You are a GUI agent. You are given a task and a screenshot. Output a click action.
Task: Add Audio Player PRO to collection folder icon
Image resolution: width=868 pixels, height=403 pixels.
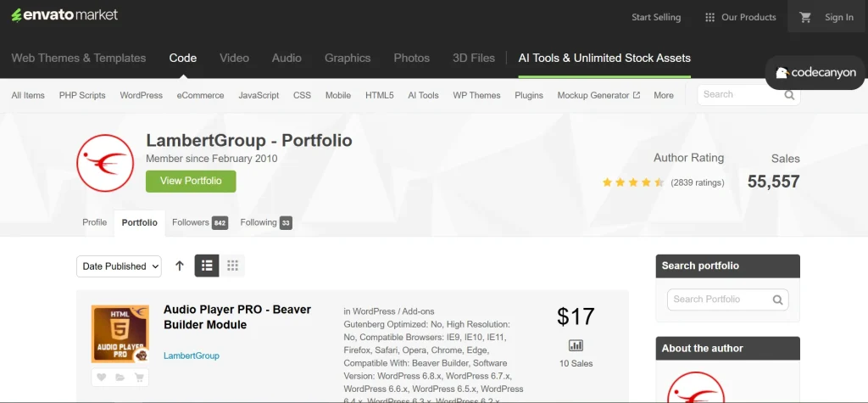(120, 377)
